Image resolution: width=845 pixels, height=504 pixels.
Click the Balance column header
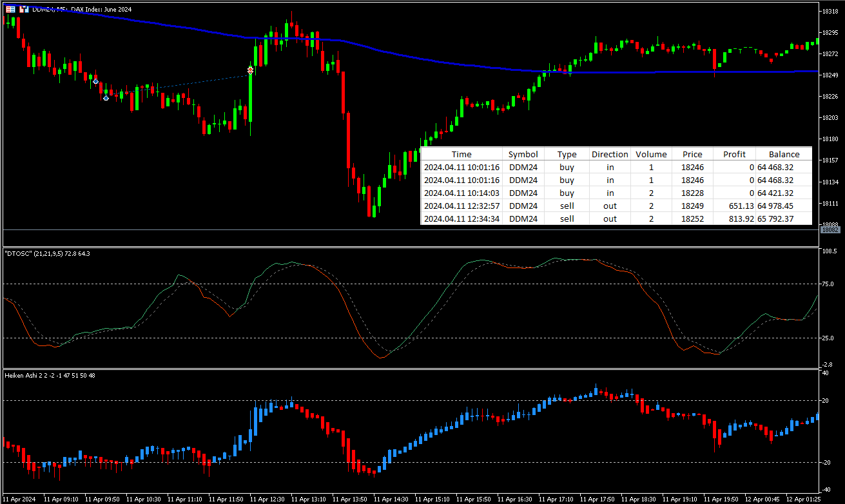point(784,154)
